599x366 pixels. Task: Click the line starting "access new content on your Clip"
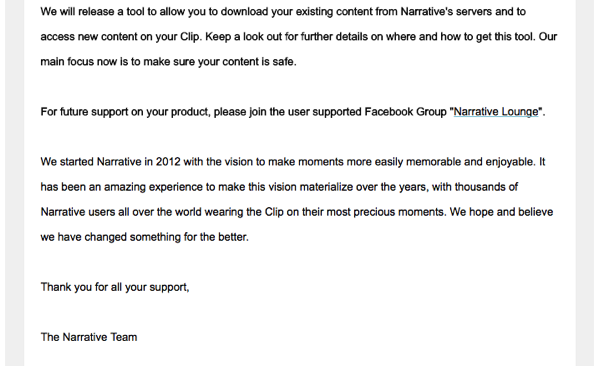click(299, 37)
